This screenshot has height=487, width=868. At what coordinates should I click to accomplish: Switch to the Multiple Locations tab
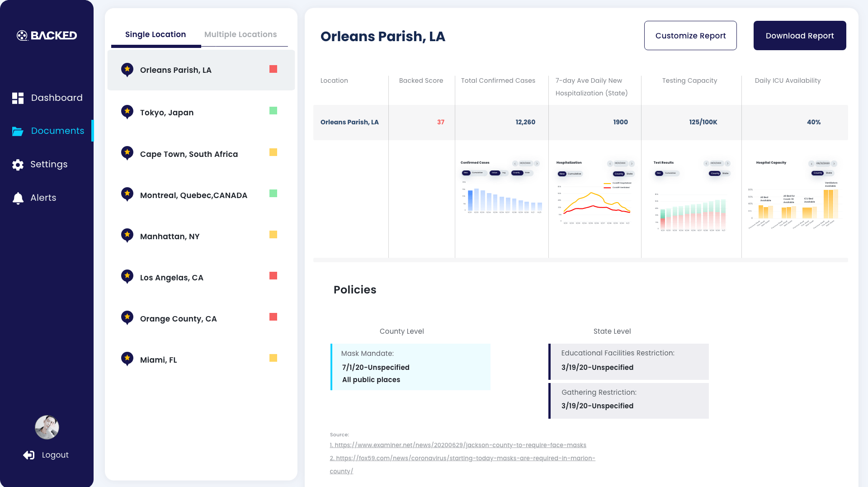click(241, 34)
